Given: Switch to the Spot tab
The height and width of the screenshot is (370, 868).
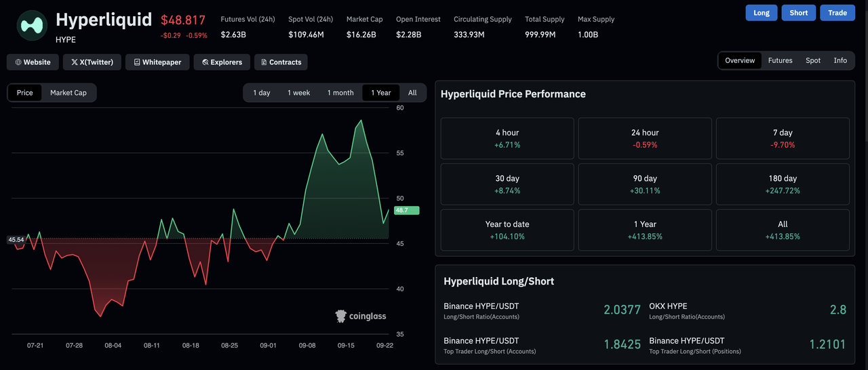Looking at the screenshot, I should coord(813,60).
